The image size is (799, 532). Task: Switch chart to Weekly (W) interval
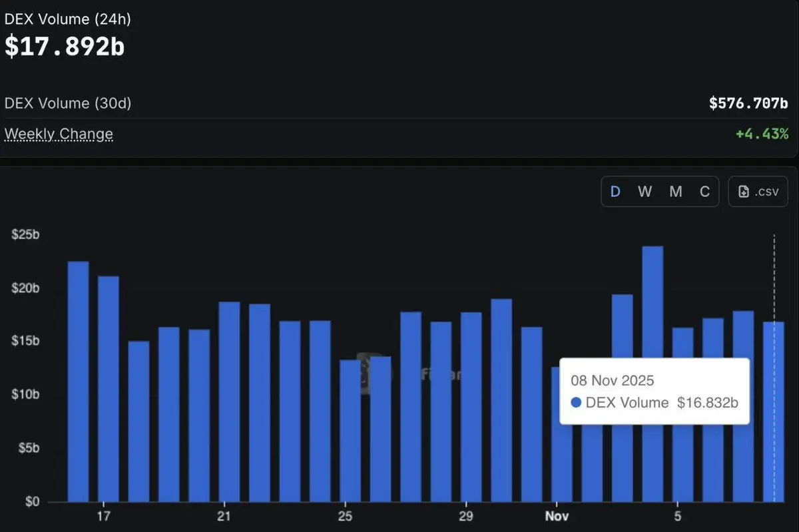point(645,192)
